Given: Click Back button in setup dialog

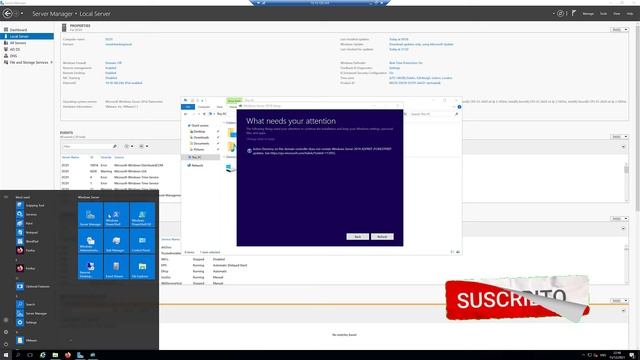Looking at the screenshot, I should [358, 237].
